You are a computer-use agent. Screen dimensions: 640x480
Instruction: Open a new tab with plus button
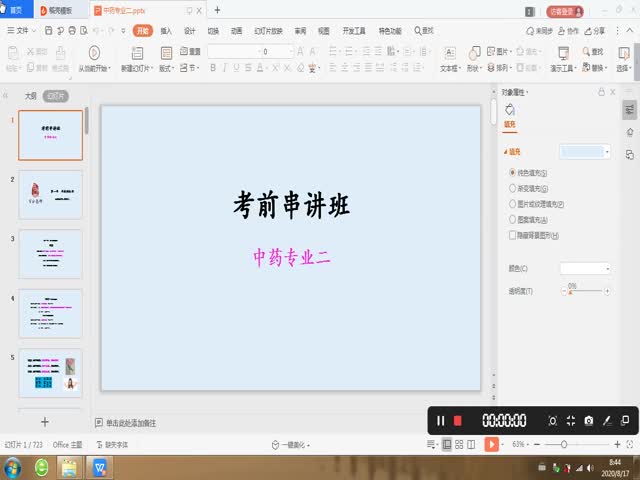(217, 10)
